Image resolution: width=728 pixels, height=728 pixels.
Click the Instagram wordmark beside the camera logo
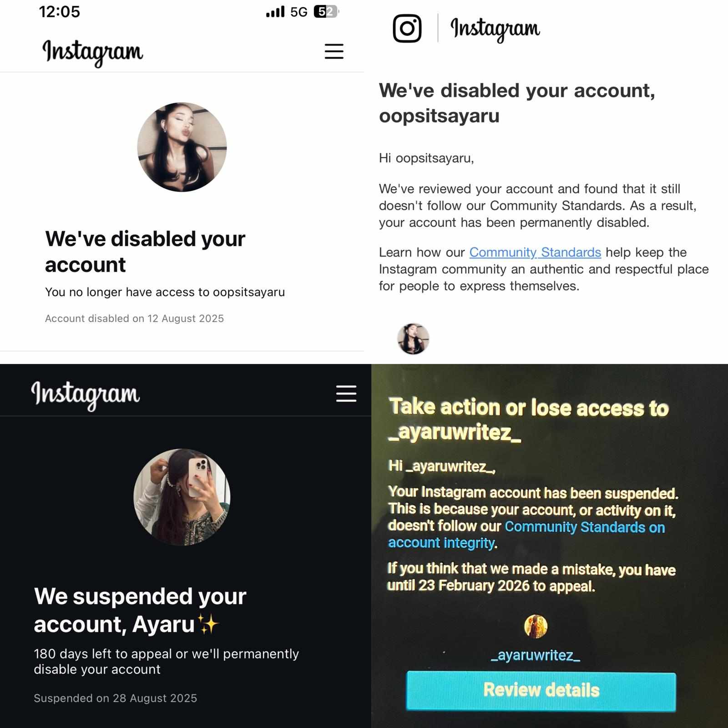tap(495, 29)
